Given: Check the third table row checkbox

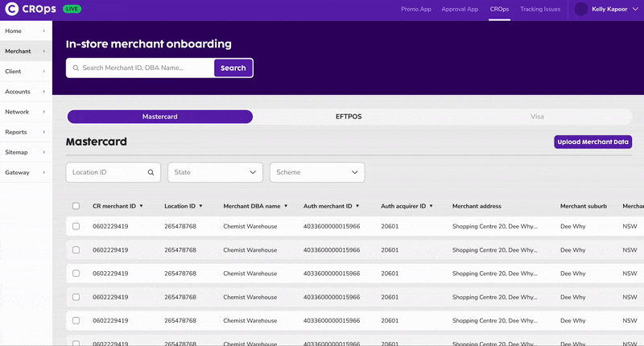Looking at the screenshot, I should 76,274.
